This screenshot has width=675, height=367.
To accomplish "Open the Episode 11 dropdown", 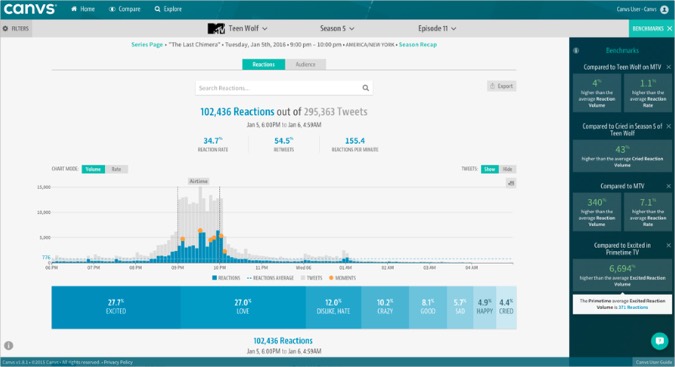I will click(437, 28).
